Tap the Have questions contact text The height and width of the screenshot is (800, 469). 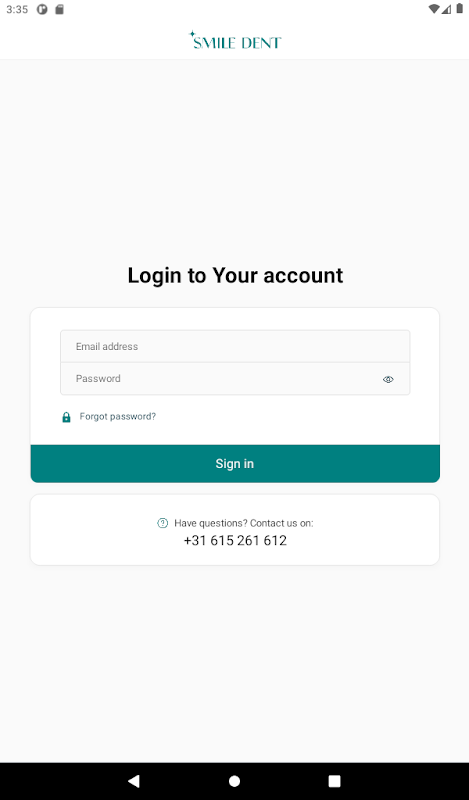point(244,523)
